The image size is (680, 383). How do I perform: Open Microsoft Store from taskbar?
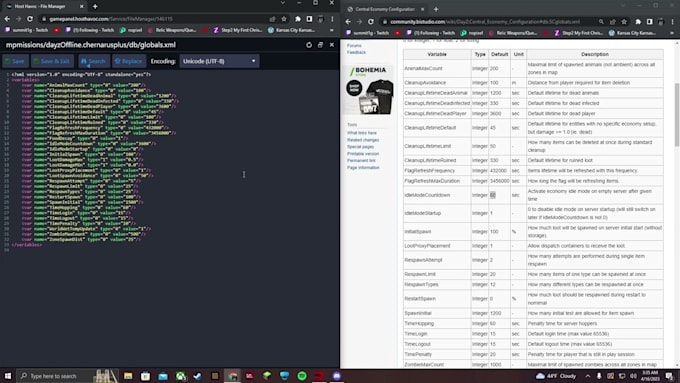[x=145, y=376]
